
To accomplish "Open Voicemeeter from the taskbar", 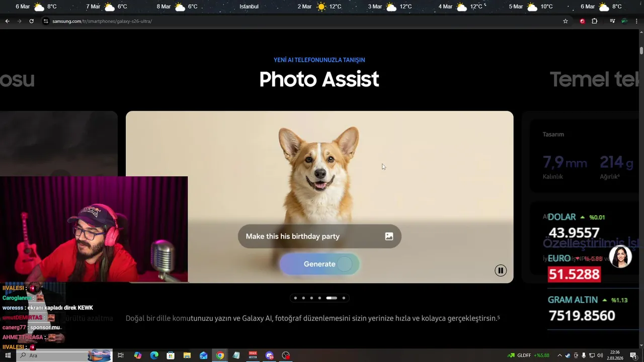I will point(253,355).
